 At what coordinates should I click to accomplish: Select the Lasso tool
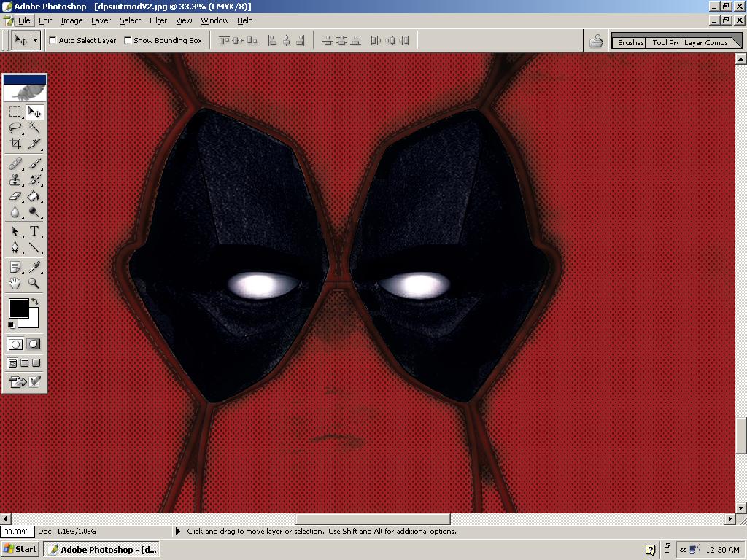(15, 128)
